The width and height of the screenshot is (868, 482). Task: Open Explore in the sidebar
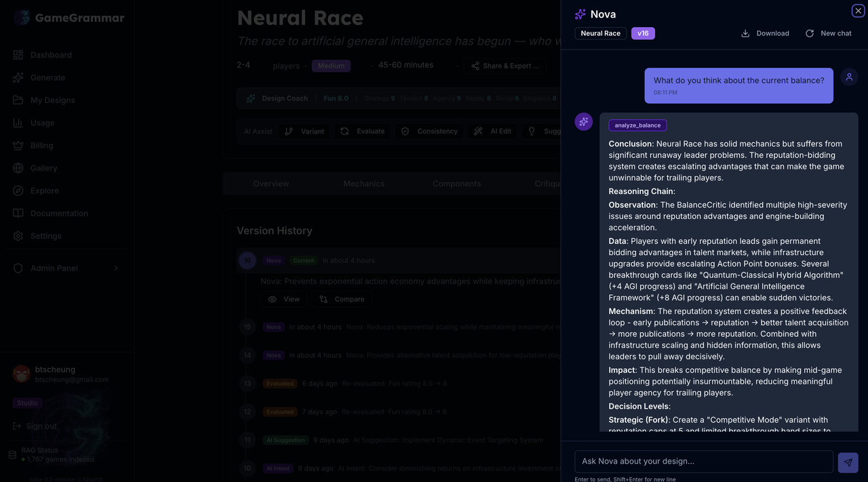(44, 190)
